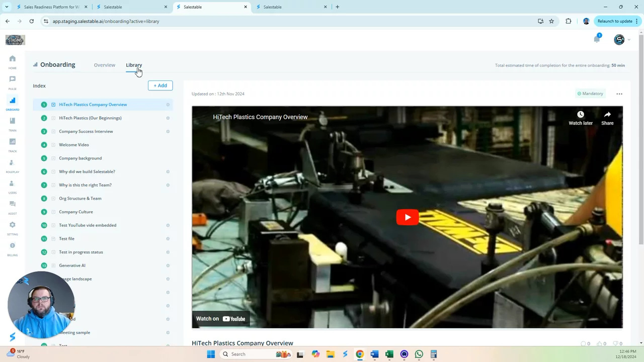Click the thumbs-up like icon
This screenshot has height=362, width=644.
point(599,344)
